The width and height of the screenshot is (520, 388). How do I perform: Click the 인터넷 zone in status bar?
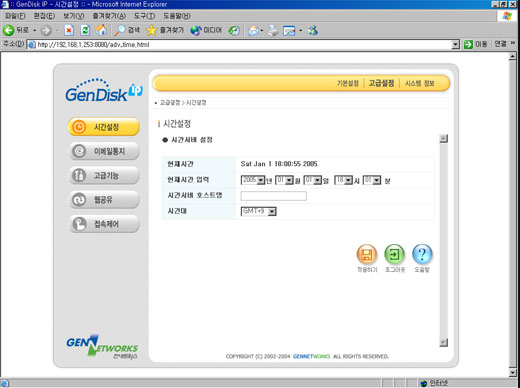click(435, 383)
